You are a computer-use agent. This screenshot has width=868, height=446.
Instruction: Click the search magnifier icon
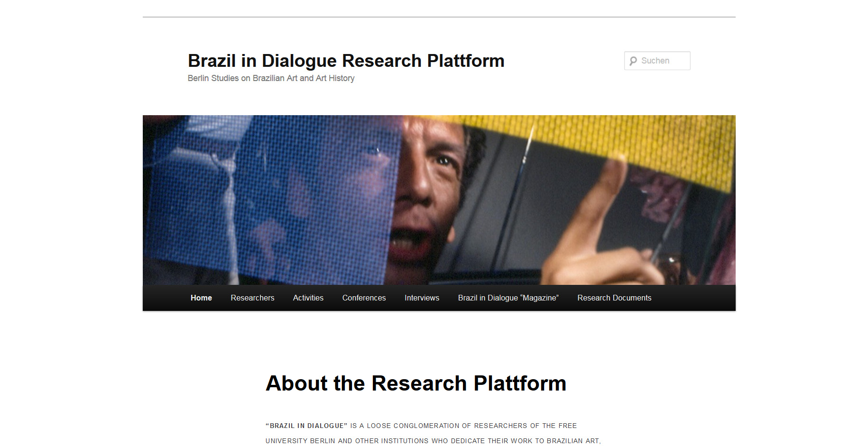(633, 61)
